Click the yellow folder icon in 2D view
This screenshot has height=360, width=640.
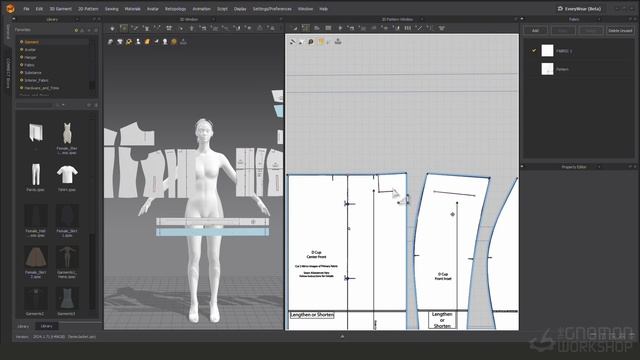click(x=322, y=42)
